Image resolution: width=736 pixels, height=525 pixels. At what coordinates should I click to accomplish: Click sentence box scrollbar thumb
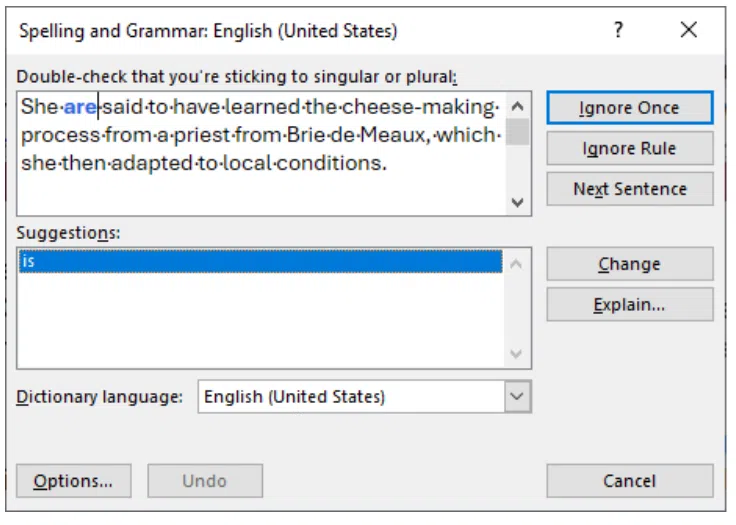(517, 131)
